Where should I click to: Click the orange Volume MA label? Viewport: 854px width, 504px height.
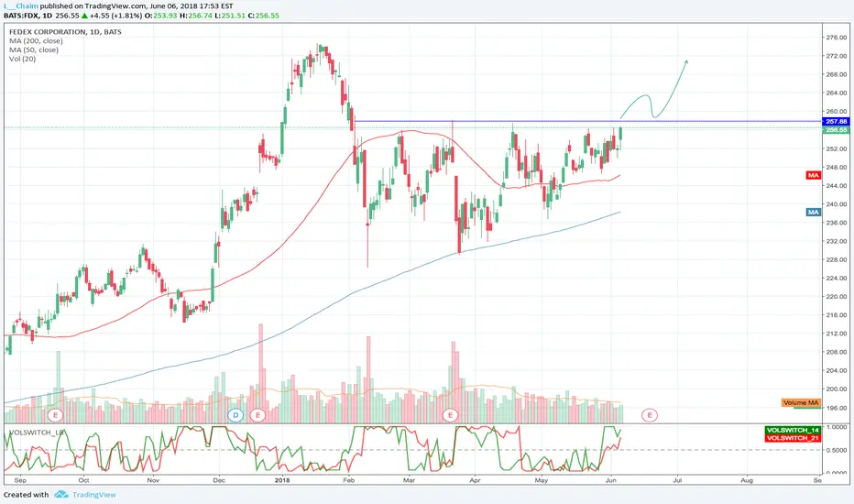click(801, 402)
